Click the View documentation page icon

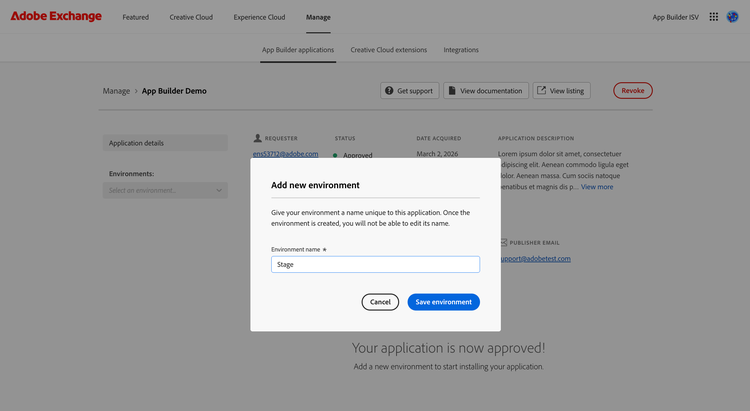point(452,90)
